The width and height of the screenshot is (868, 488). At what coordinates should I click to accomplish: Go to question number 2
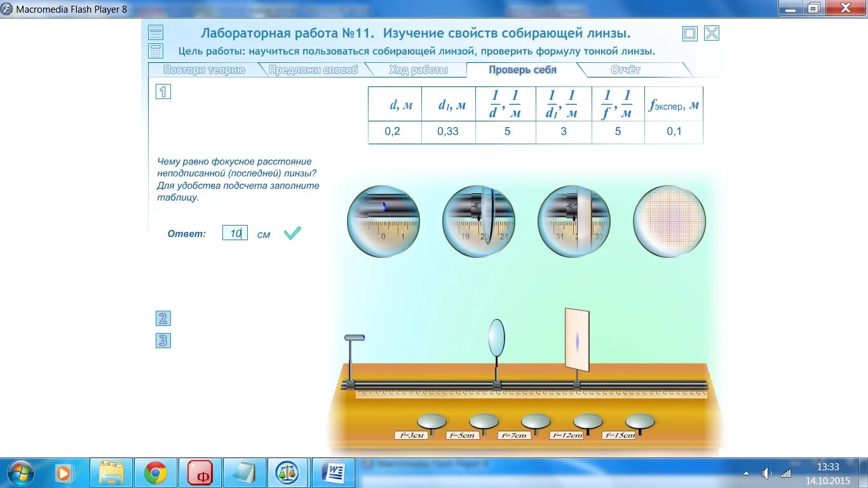click(163, 319)
